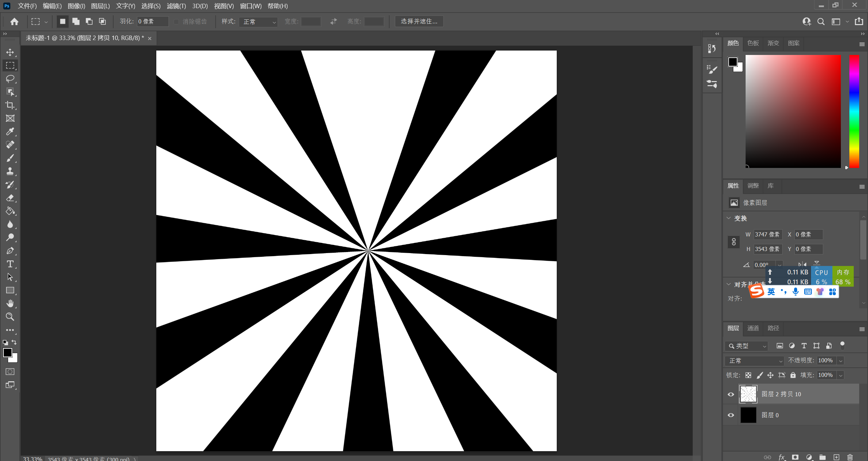Switch to the 通道 channels tab
Screen dimensions: 868x461
pyautogui.click(x=753, y=328)
